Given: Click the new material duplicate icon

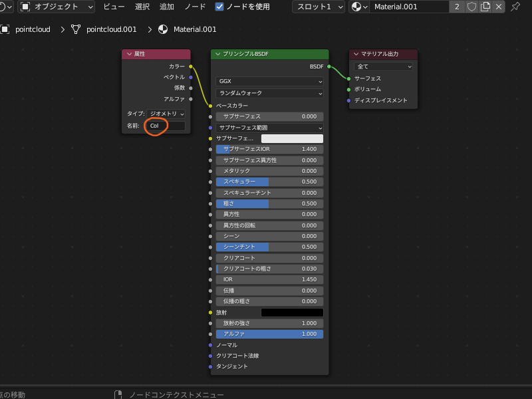Looking at the screenshot, I should 485,7.
